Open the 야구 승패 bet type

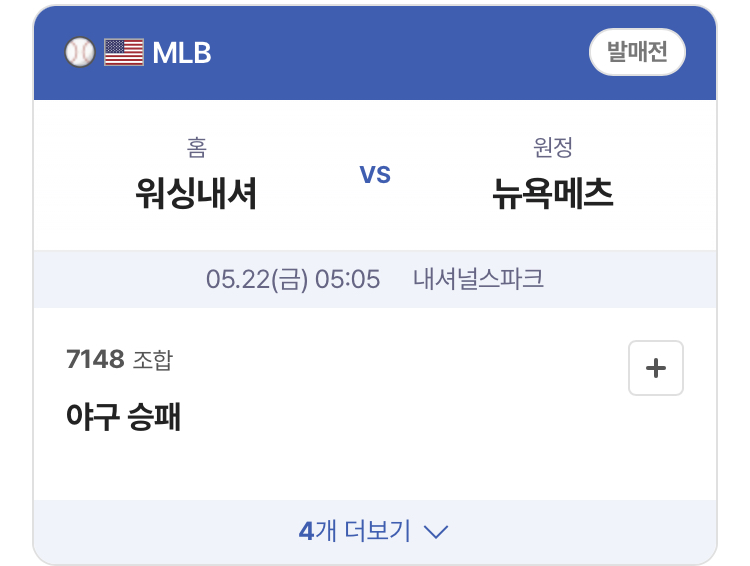pos(123,417)
